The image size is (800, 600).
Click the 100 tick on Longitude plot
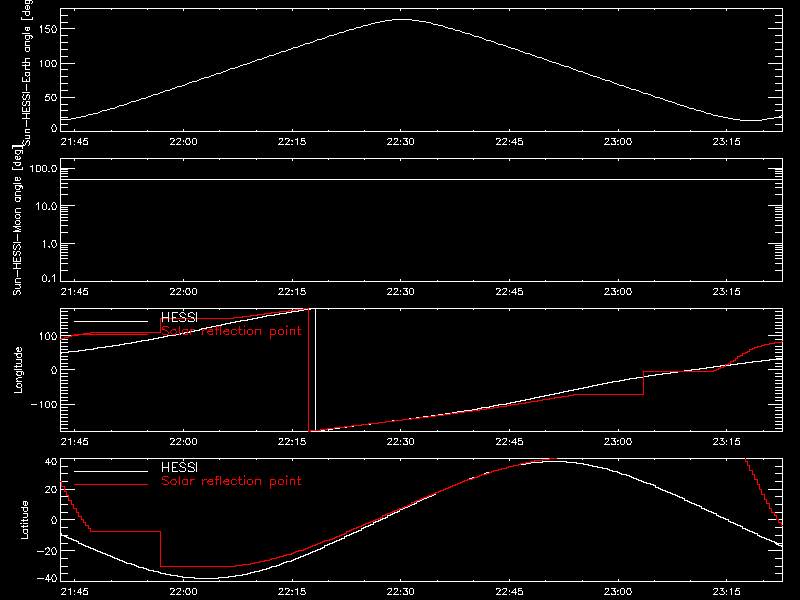[49, 336]
